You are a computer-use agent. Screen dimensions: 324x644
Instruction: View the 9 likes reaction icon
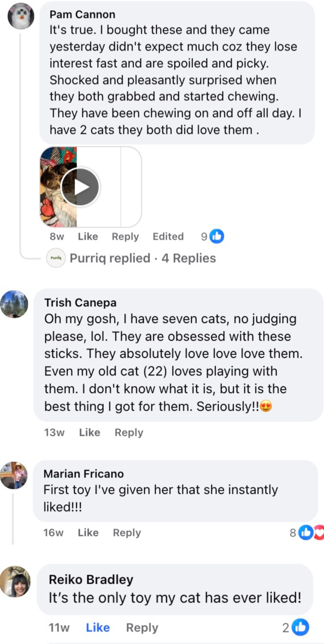(217, 236)
